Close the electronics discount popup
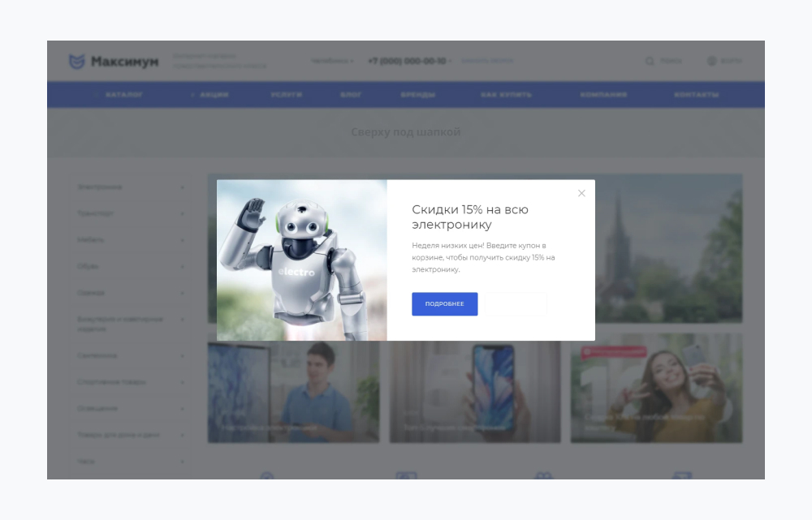Viewport: 812px width, 520px height. coord(581,193)
